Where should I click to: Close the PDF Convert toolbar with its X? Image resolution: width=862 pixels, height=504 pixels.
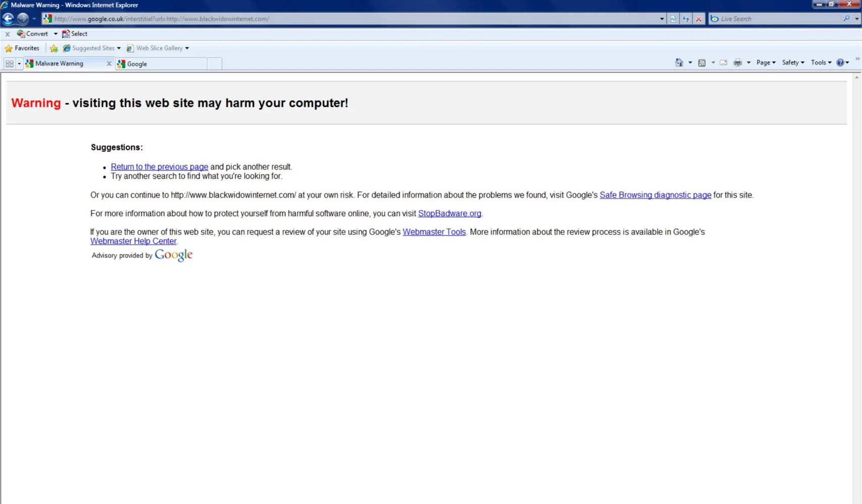click(8, 34)
